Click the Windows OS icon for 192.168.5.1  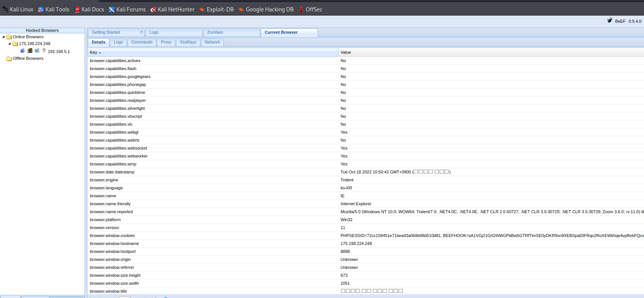click(30, 51)
